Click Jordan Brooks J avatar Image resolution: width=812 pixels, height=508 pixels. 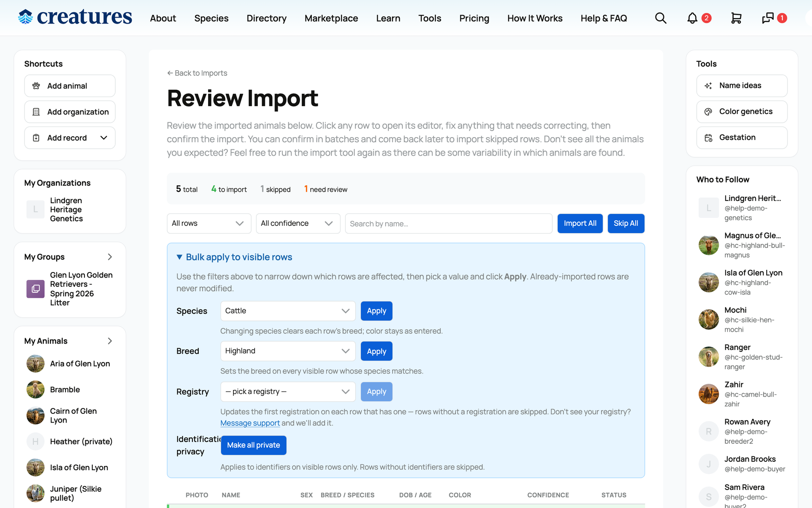[x=709, y=464]
